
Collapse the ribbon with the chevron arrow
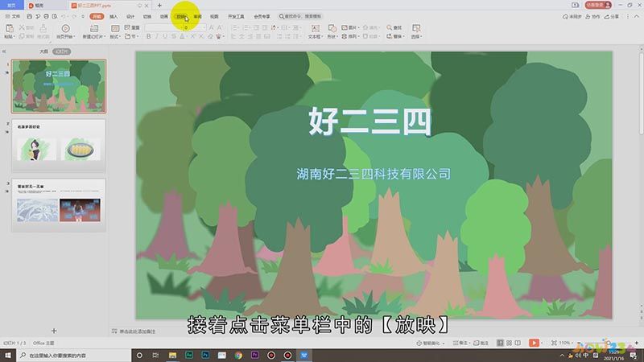pos(637,16)
